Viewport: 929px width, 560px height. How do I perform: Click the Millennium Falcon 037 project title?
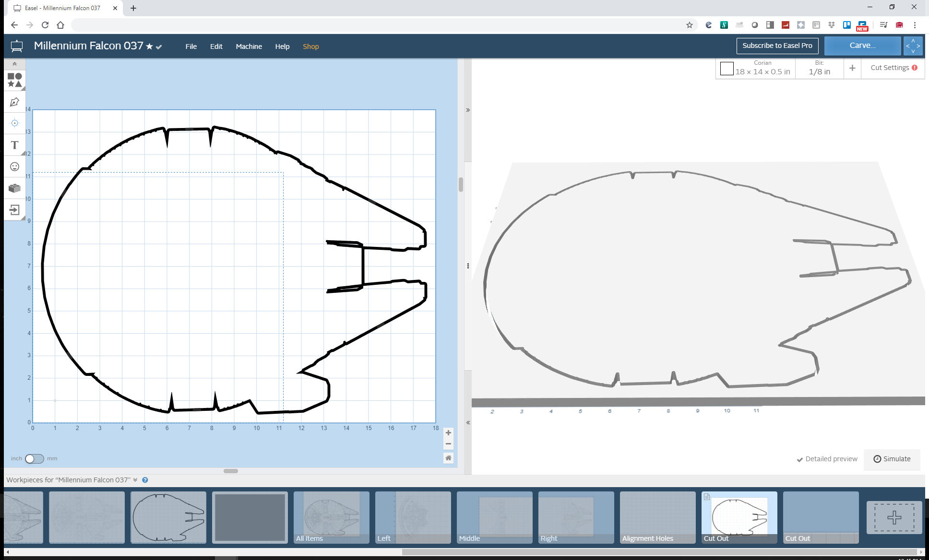coord(88,46)
